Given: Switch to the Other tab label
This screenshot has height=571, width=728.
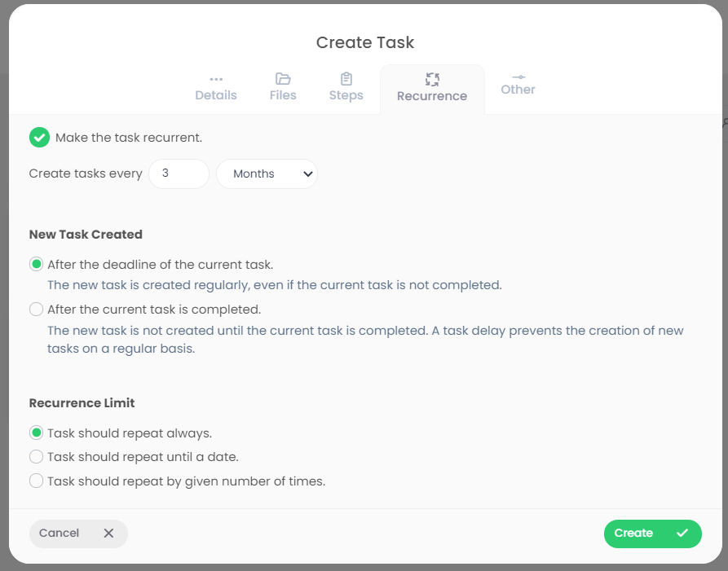Looking at the screenshot, I should (518, 90).
